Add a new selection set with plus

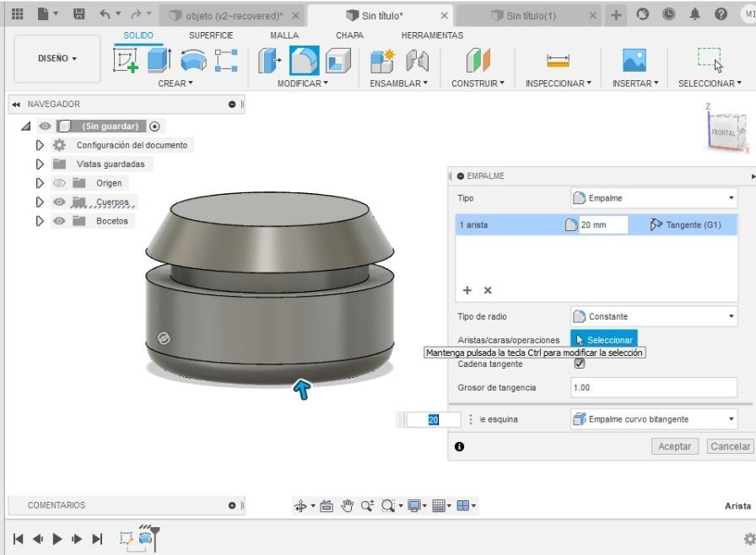467,290
